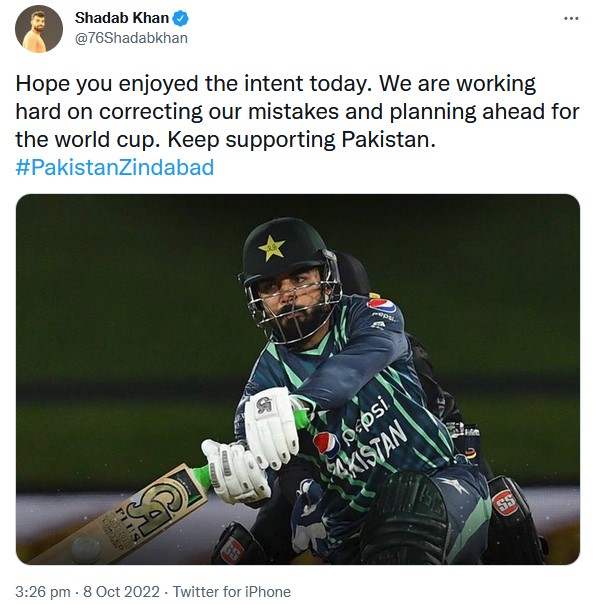Click the 8 Oct 2022 date
The width and height of the screenshot is (595, 604).
[121, 591]
